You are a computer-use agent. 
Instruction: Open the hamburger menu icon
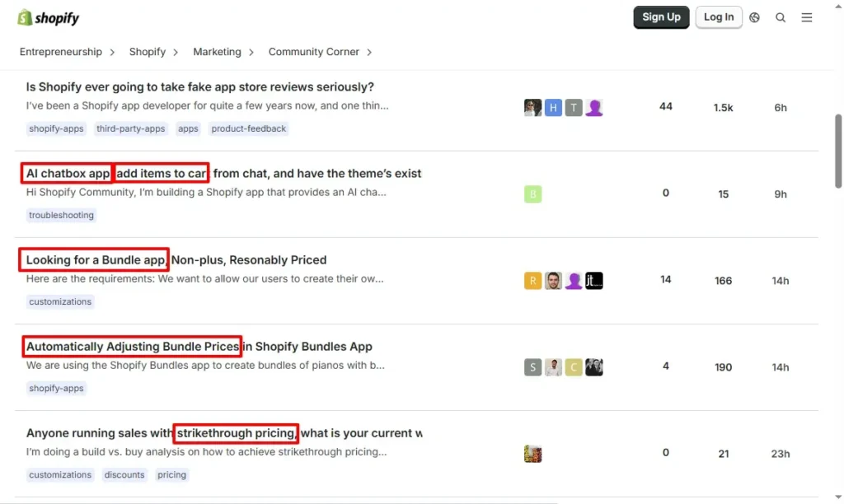(x=806, y=17)
